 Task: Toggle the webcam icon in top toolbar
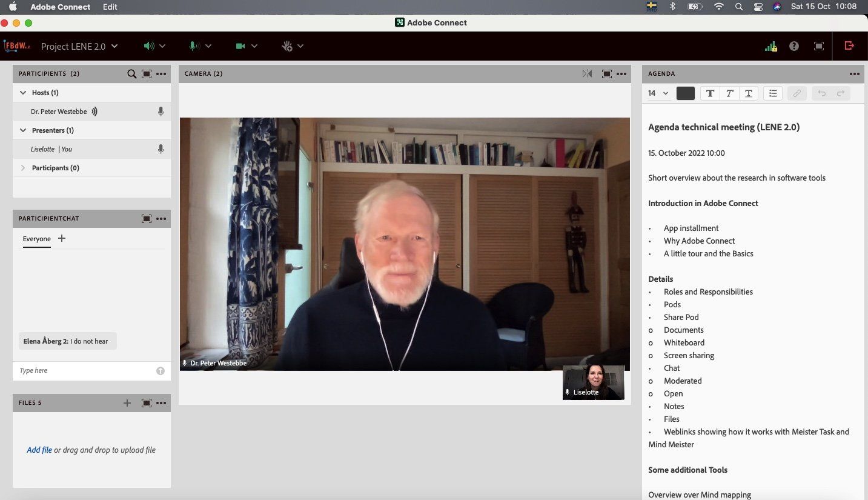[x=240, y=46]
